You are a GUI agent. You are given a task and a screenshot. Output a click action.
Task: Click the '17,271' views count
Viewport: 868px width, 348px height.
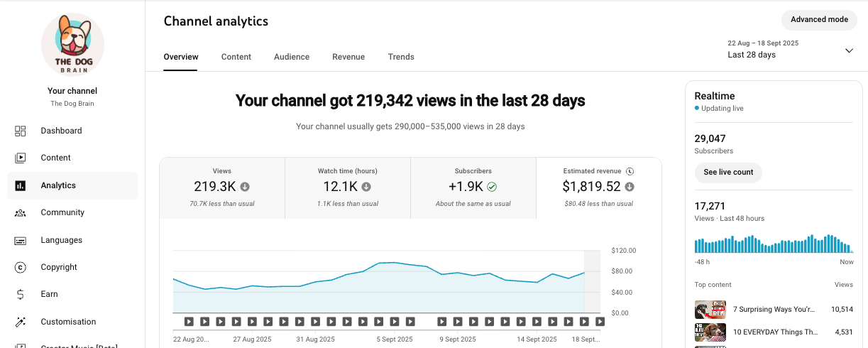(x=709, y=206)
